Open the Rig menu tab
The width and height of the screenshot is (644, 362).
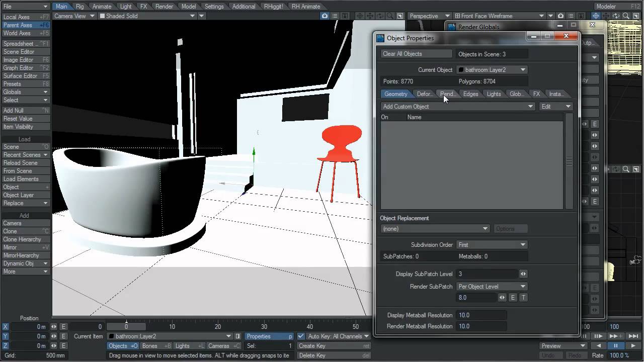(79, 7)
